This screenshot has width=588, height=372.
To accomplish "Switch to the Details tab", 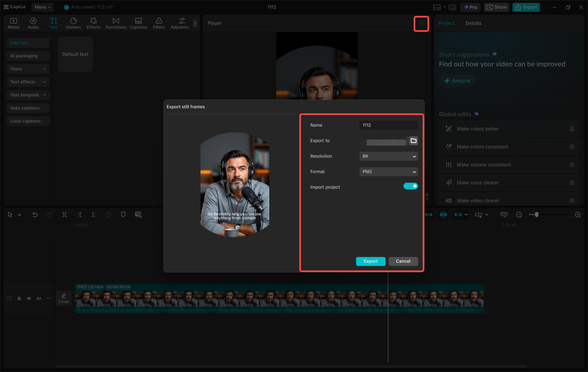I will pos(473,23).
